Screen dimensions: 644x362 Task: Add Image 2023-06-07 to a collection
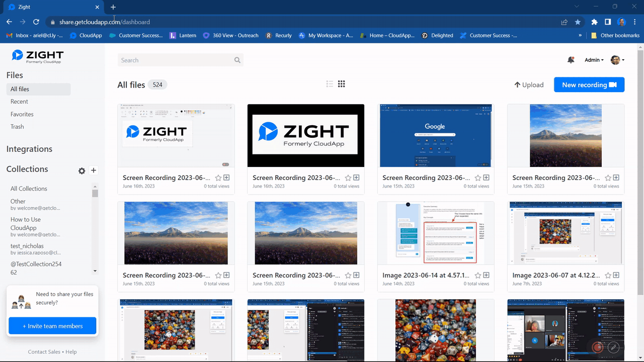tap(616, 275)
